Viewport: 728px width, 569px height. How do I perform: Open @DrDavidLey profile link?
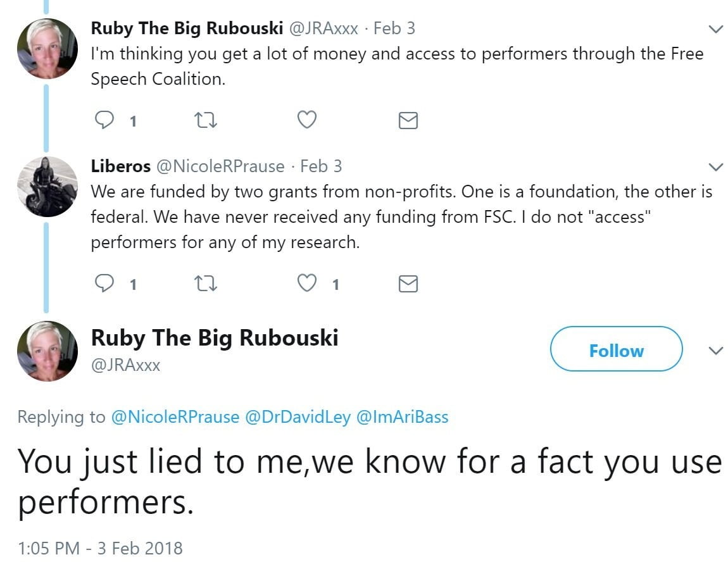pos(297,417)
